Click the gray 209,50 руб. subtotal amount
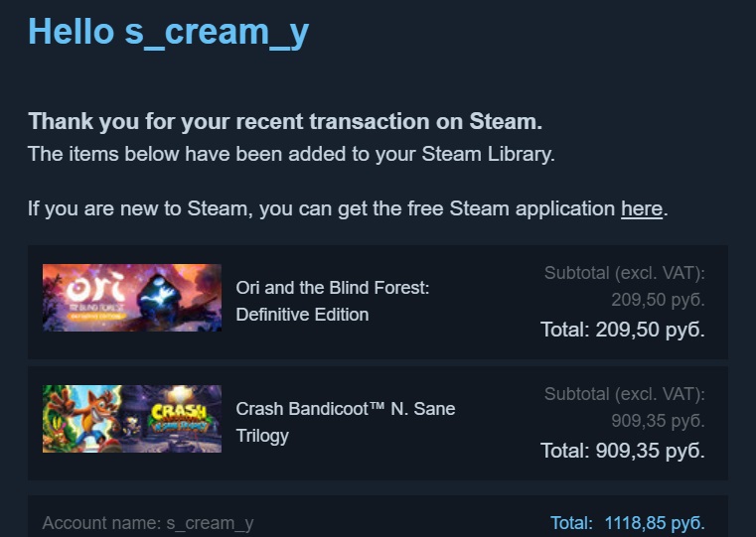Image resolution: width=756 pixels, height=537 pixels. click(x=658, y=301)
